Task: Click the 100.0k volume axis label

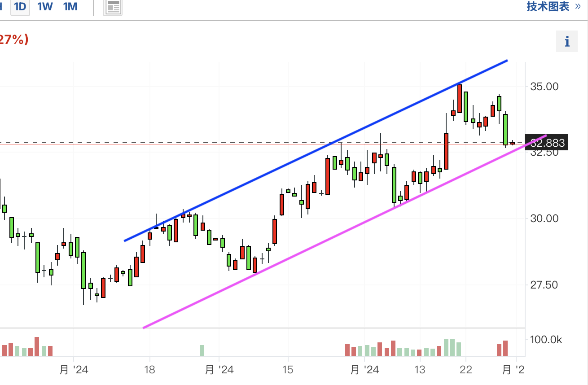Action: (x=546, y=340)
